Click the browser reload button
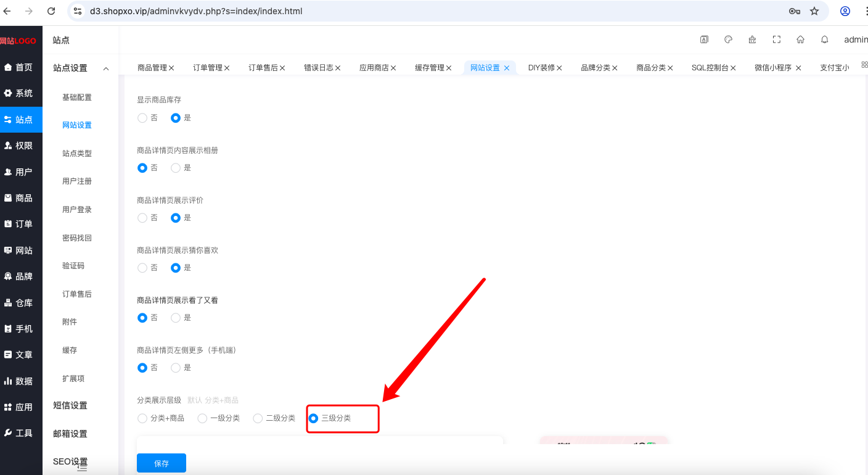 pos(51,11)
